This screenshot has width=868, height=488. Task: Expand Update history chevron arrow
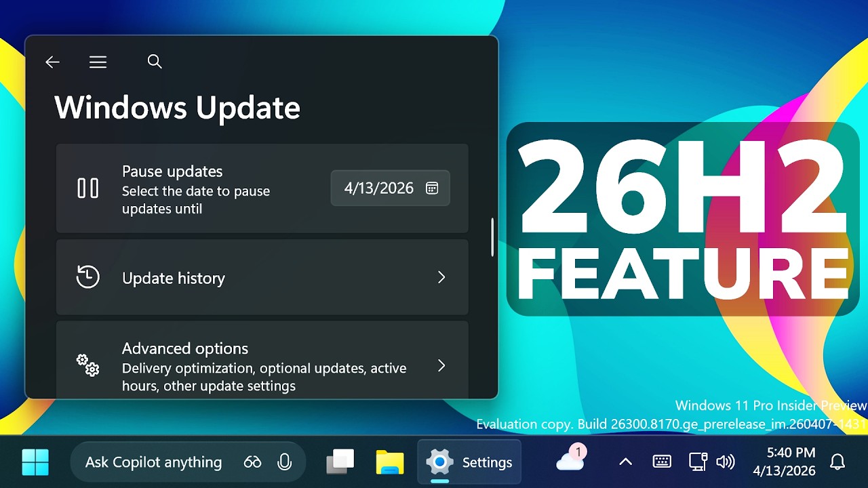[441, 277]
